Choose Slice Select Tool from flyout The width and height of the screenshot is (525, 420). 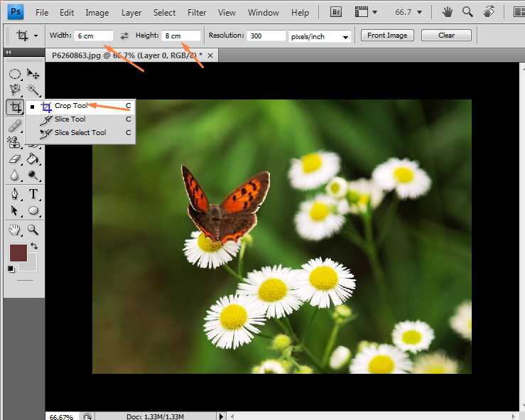coord(80,133)
